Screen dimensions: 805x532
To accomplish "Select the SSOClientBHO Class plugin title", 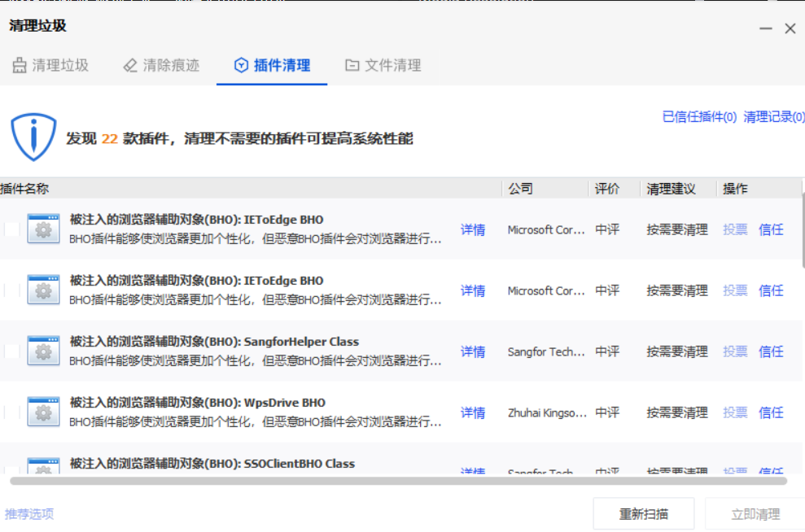I will point(212,464).
